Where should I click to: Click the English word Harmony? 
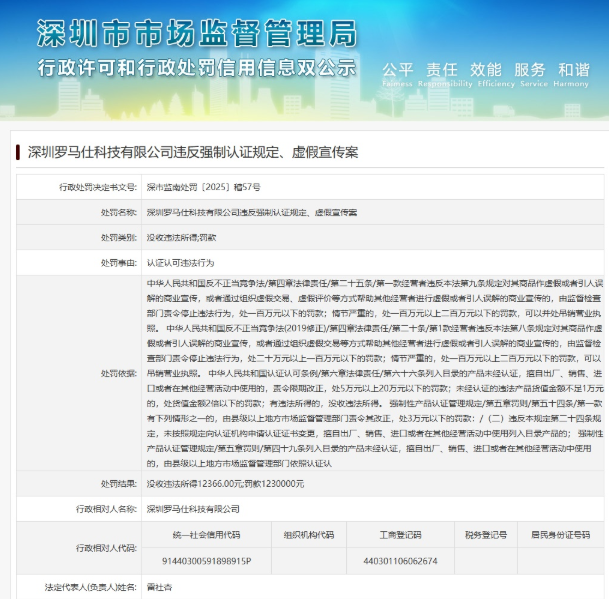coord(571,84)
